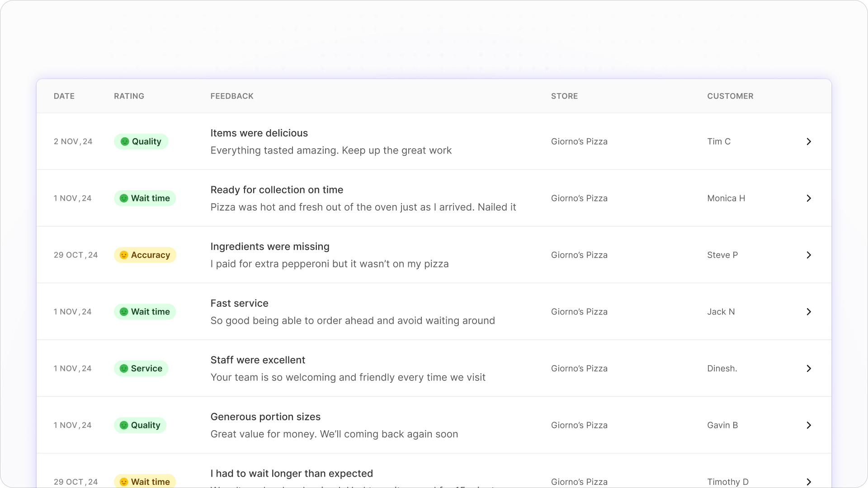Click Giorno's Pizza store on Steve P's row
The height and width of the screenshot is (488, 868).
(x=579, y=255)
